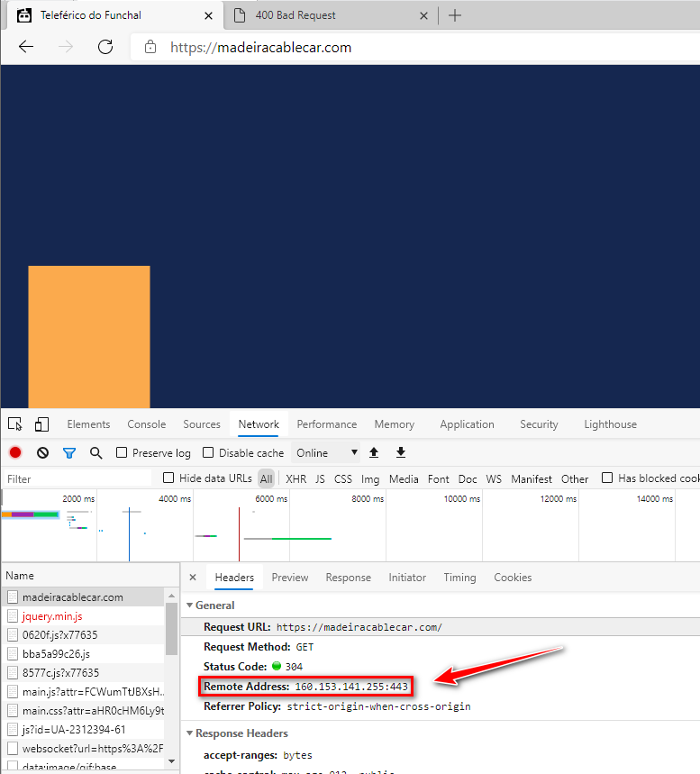Image resolution: width=700 pixels, height=774 pixels.
Task: Import HAR file upload arrow
Action: (x=374, y=452)
